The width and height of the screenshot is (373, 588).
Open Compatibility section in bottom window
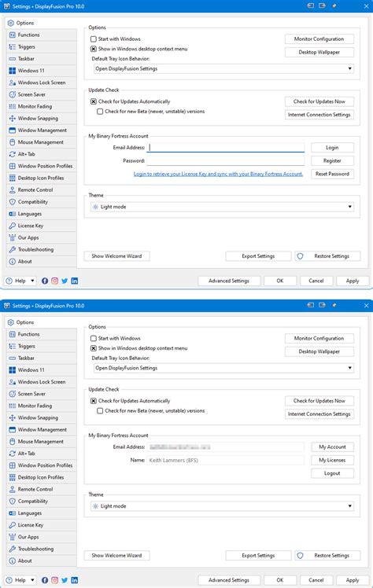click(x=41, y=502)
